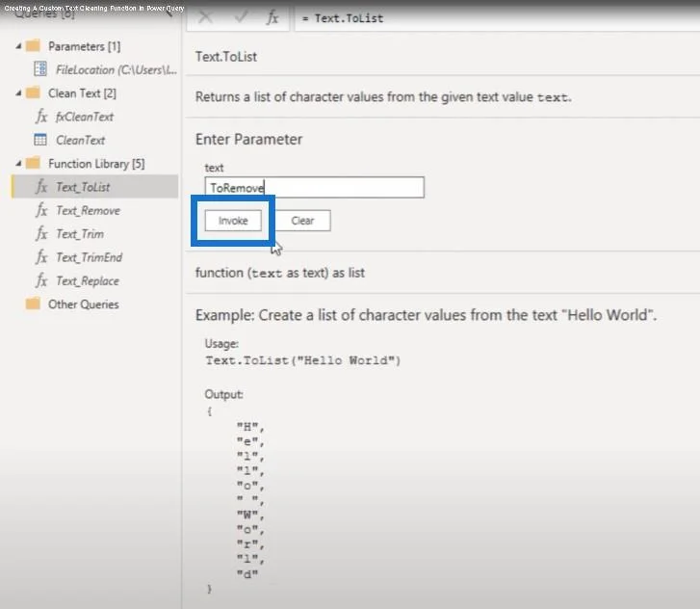
Task: Click the fx icon beside Text_Replace
Action: coord(41,281)
